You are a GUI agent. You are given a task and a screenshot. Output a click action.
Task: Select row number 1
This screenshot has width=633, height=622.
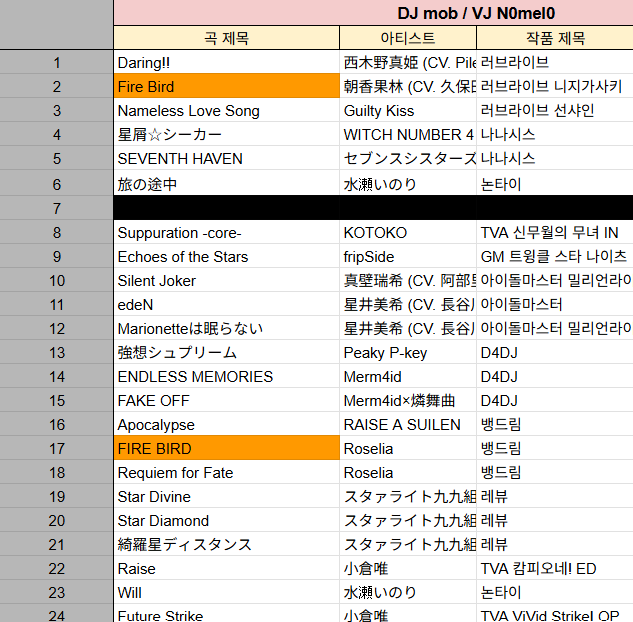pyautogui.click(x=57, y=63)
